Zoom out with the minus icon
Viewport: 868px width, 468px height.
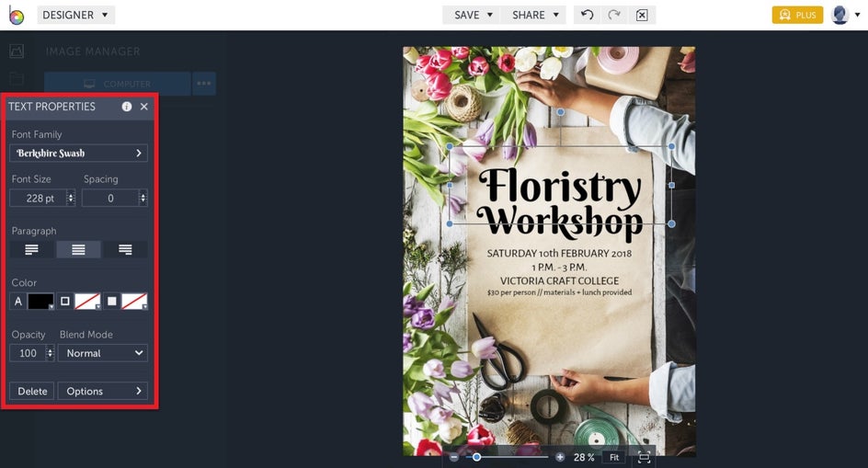[x=454, y=458]
